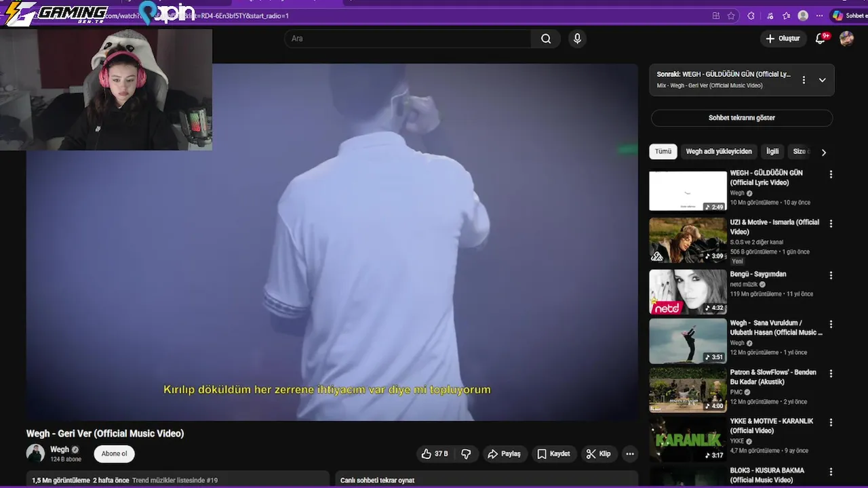The height and width of the screenshot is (488, 868).
Task: Click the split screen icon in address bar
Action: pyautogui.click(x=716, y=16)
